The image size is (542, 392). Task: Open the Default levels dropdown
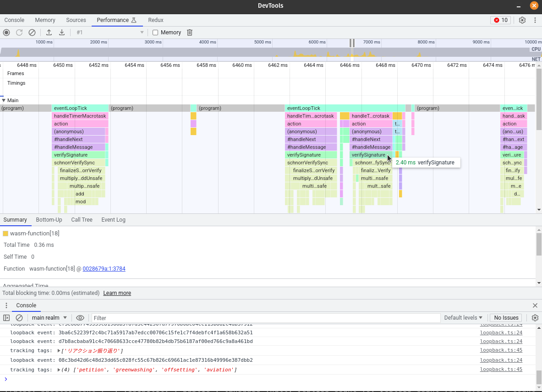[x=463, y=318]
